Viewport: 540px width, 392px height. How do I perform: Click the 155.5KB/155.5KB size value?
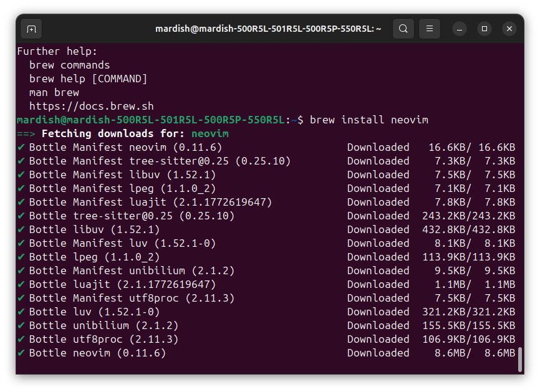coord(469,326)
